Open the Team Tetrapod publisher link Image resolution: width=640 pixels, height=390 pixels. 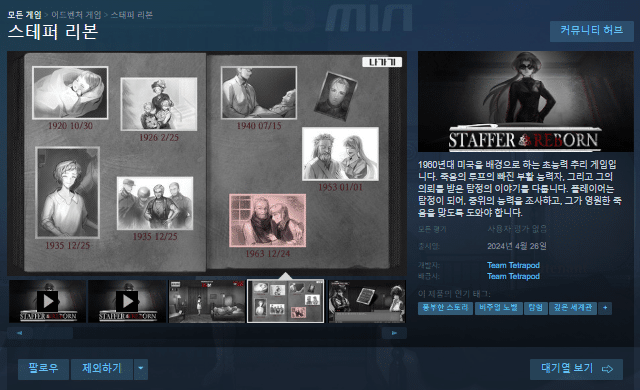(513, 276)
